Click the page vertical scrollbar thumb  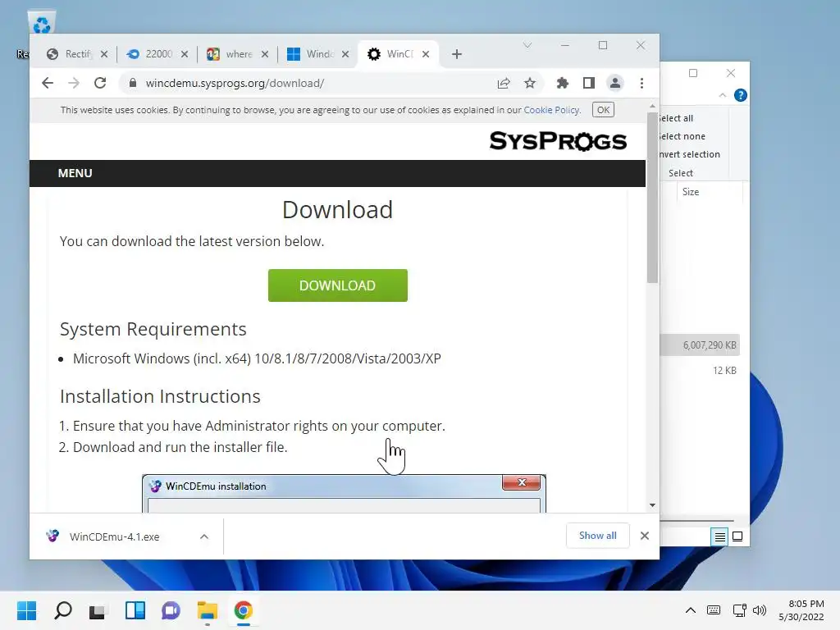point(652,197)
